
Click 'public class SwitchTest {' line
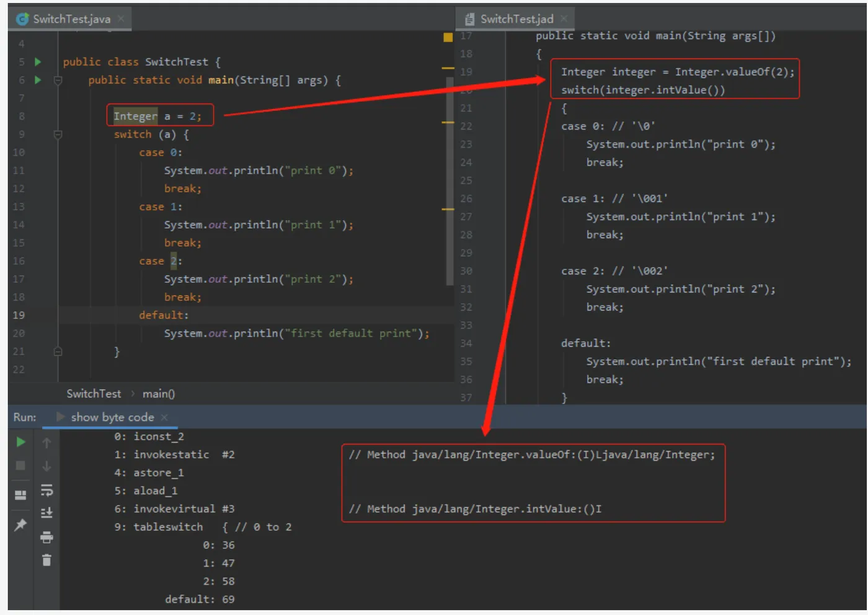(x=142, y=62)
